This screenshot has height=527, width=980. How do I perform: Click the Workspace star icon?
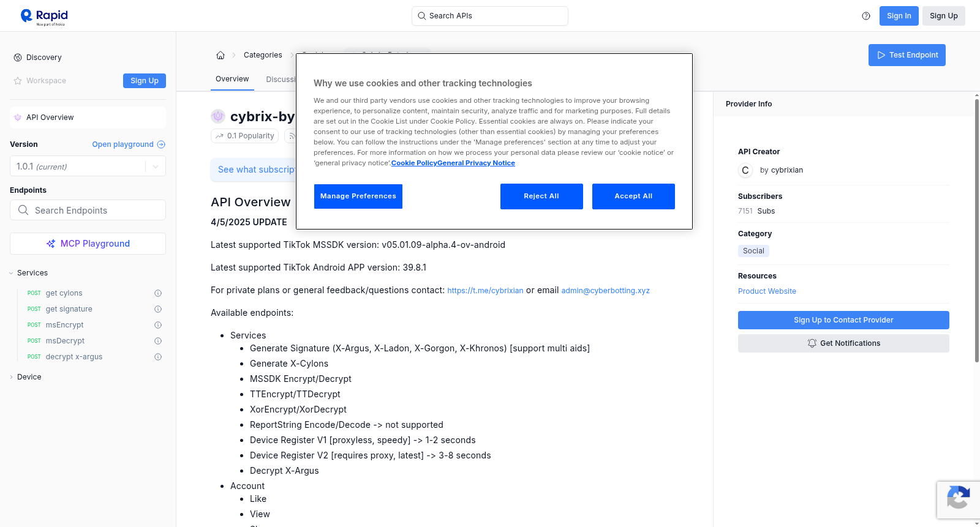pyautogui.click(x=18, y=81)
